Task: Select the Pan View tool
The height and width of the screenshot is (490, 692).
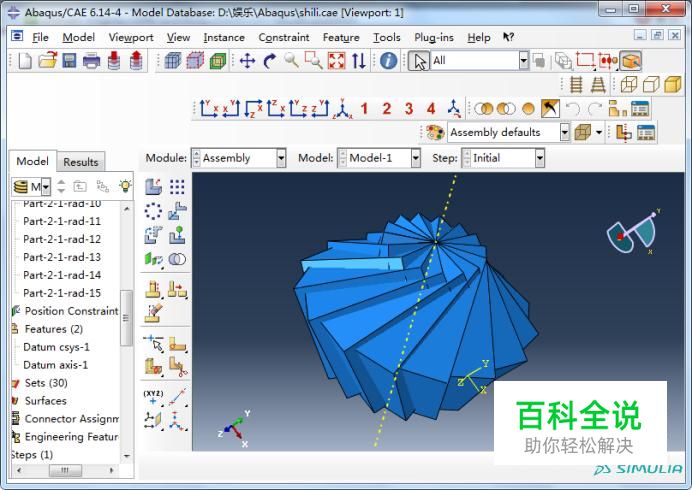Action: pyautogui.click(x=247, y=60)
